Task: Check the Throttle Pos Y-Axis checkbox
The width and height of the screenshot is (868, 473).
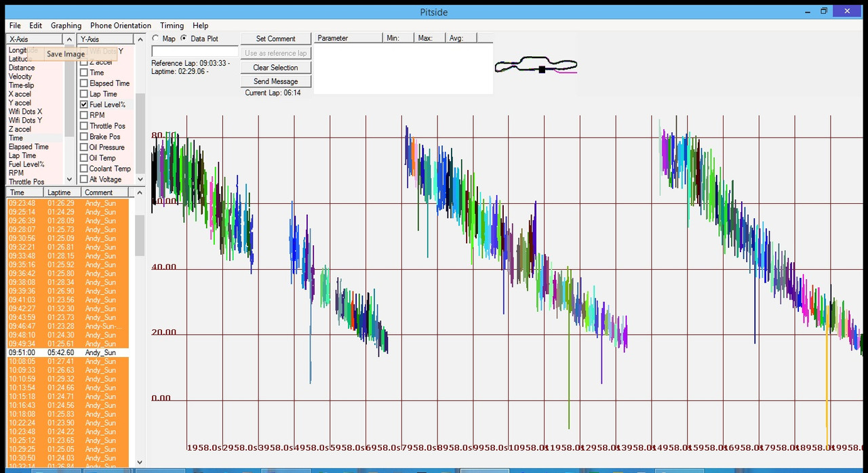Action: click(x=84, y=126)
